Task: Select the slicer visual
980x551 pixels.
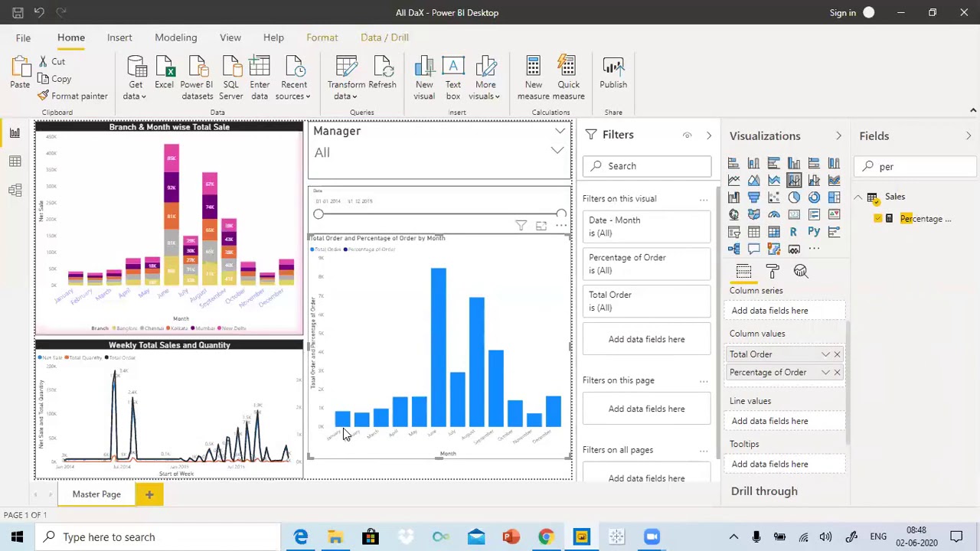Action: click(733, 231)
